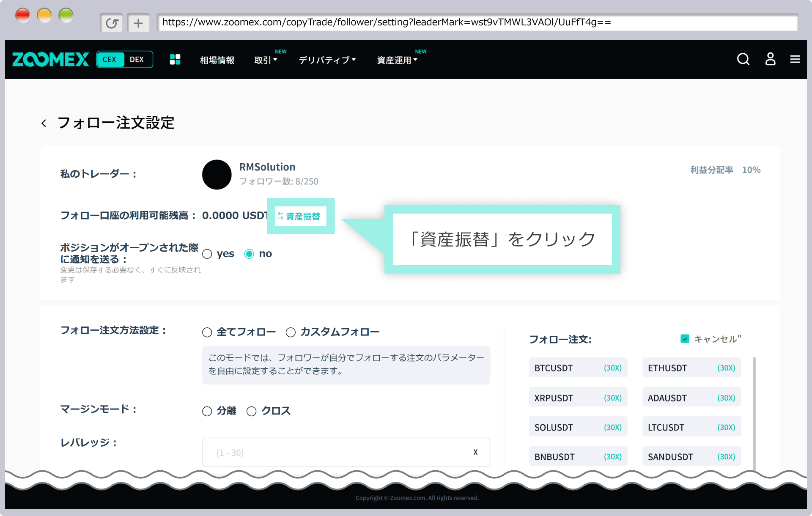Select the ETHUSDT follow pair

click(x=691, y=368)
